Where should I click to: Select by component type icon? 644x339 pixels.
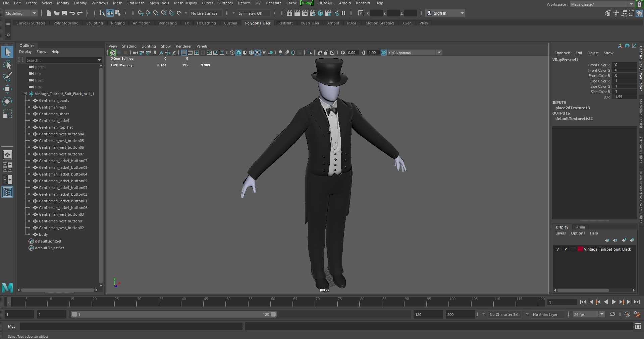(118, 13)
